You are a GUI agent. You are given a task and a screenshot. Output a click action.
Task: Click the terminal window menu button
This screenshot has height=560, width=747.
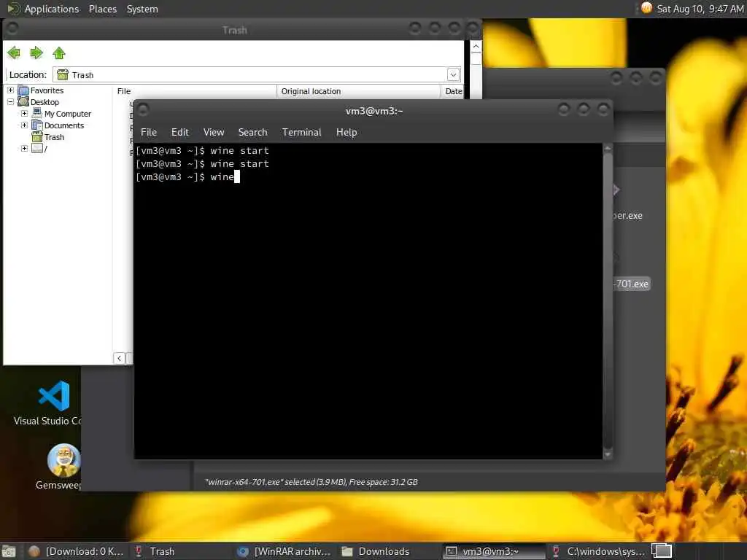pyautogui.click(x=143, y=110)
